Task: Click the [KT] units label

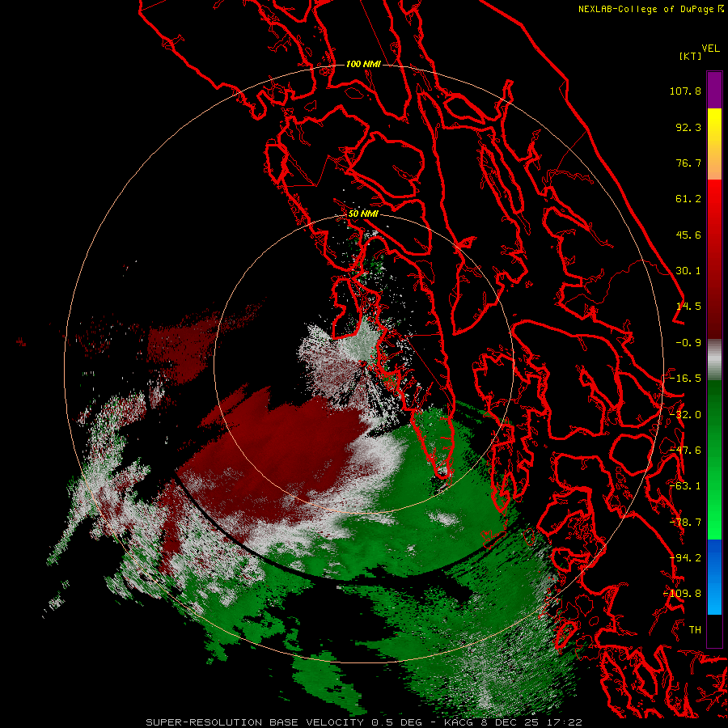Action: pos(691,56)
